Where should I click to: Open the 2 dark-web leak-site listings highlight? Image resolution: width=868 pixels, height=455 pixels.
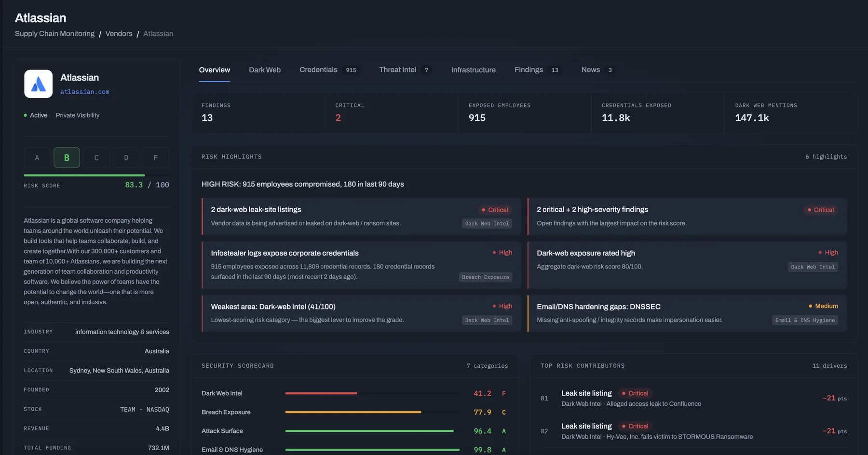click(x=361, y=216)
